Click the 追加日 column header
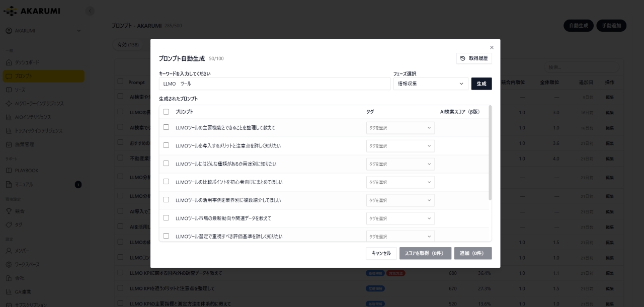644x307 pixels. [x=586, y=82]
